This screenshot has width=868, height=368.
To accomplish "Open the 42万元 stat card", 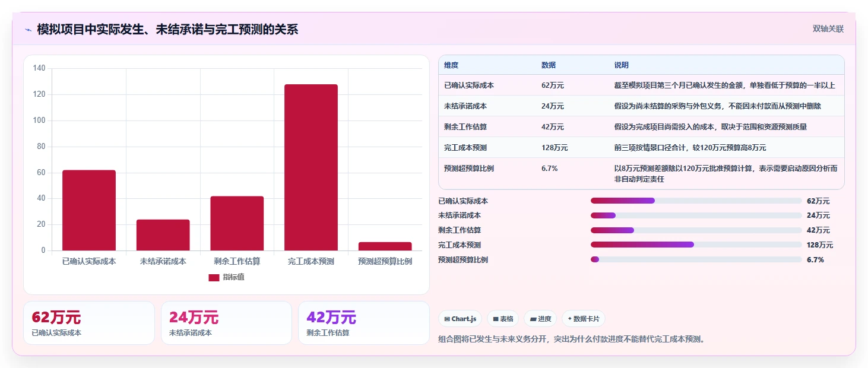I will click(363, 323).
